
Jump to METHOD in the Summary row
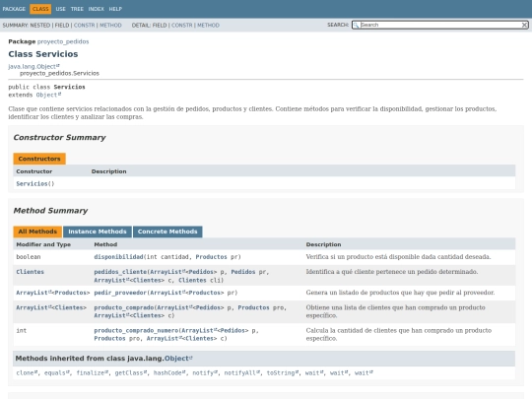(110, 25)
